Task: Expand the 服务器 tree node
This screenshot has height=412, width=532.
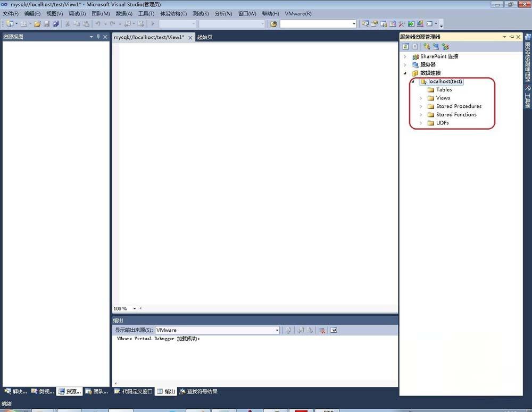Action: [x=405, y=65]
